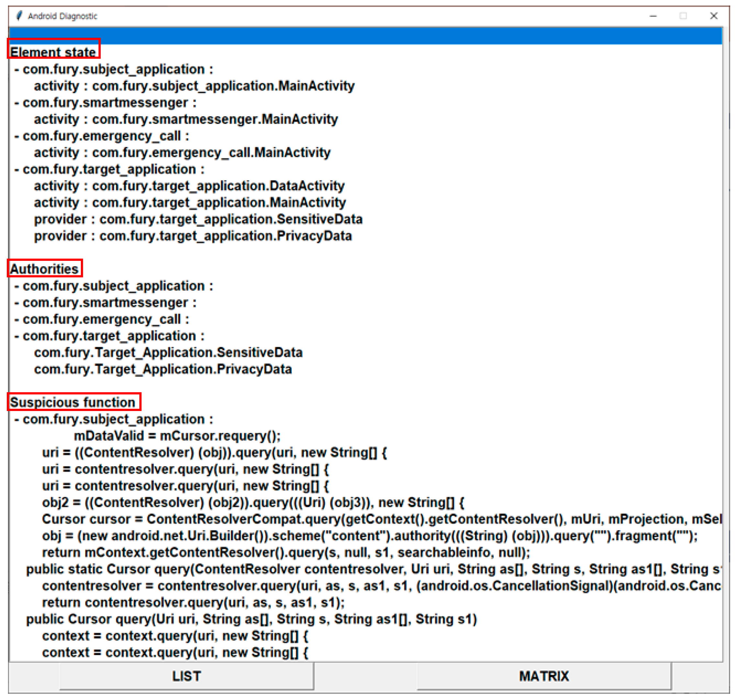The image size is (736, 700).
Task: Click the maximize window icon
Action: [683, 16]
